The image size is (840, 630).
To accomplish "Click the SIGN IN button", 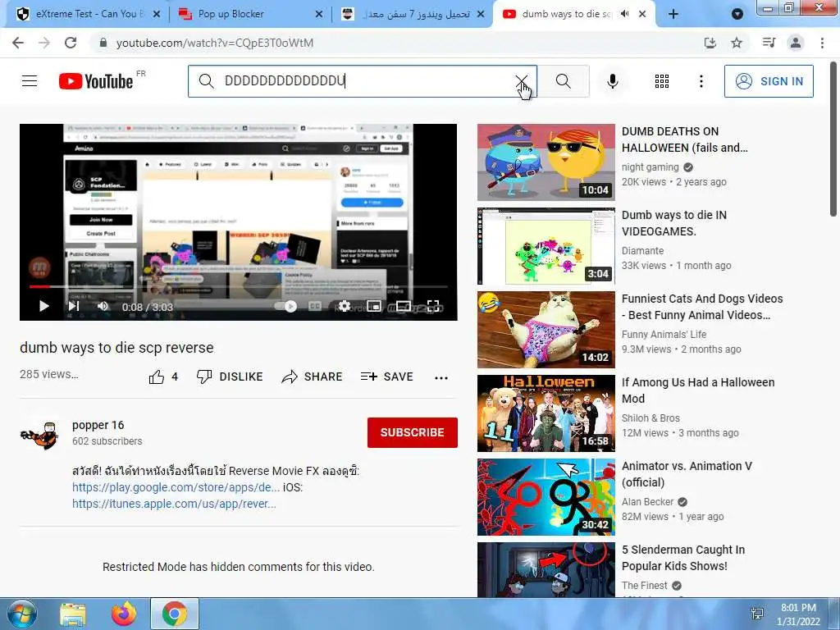I will [x=769, y=81].
